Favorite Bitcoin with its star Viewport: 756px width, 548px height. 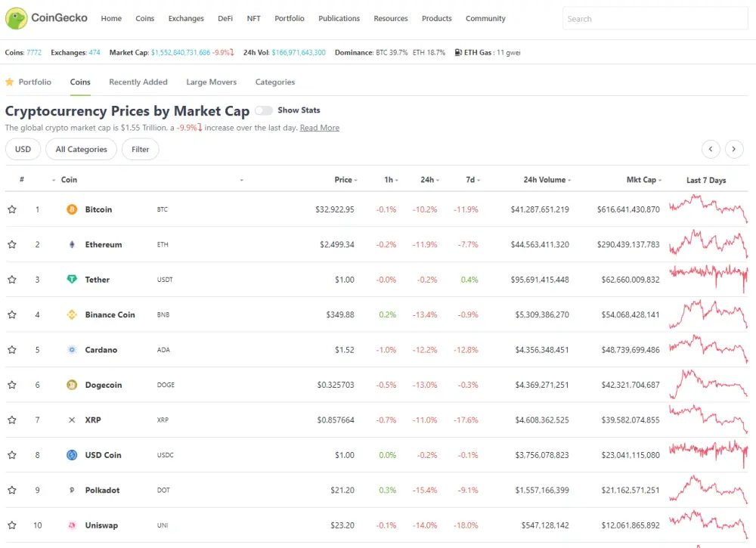[x=12, y=209]
